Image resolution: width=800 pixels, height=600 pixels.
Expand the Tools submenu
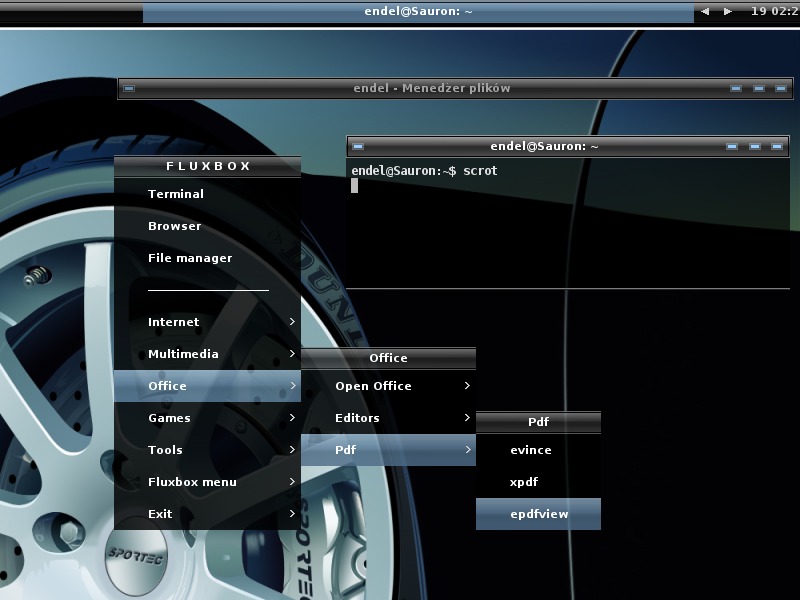tap(207, 450)
